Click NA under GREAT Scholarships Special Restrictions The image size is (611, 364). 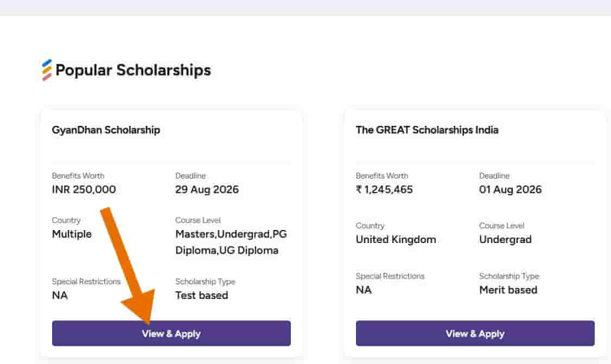coord(364,290)
